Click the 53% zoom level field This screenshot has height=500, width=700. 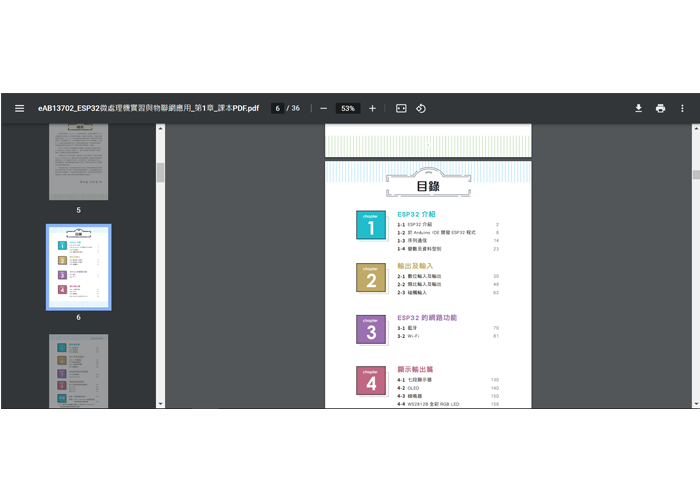[x=348, y=108]
